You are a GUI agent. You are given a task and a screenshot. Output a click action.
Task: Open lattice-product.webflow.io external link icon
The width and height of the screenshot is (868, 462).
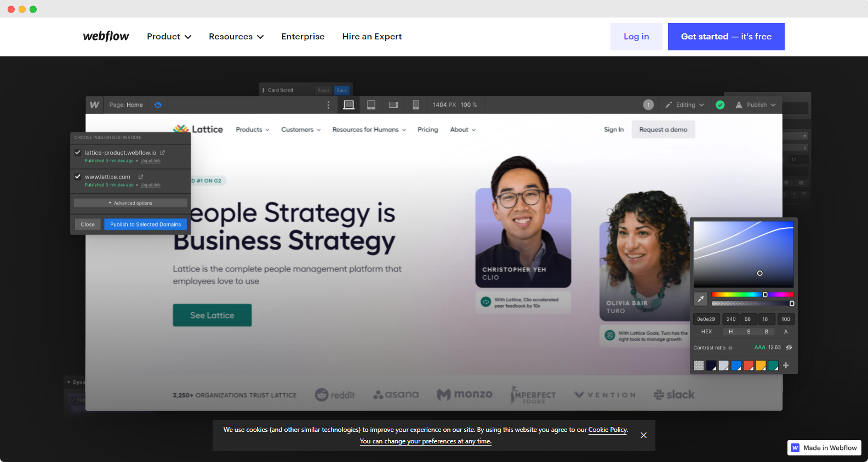tap(162, 153)
